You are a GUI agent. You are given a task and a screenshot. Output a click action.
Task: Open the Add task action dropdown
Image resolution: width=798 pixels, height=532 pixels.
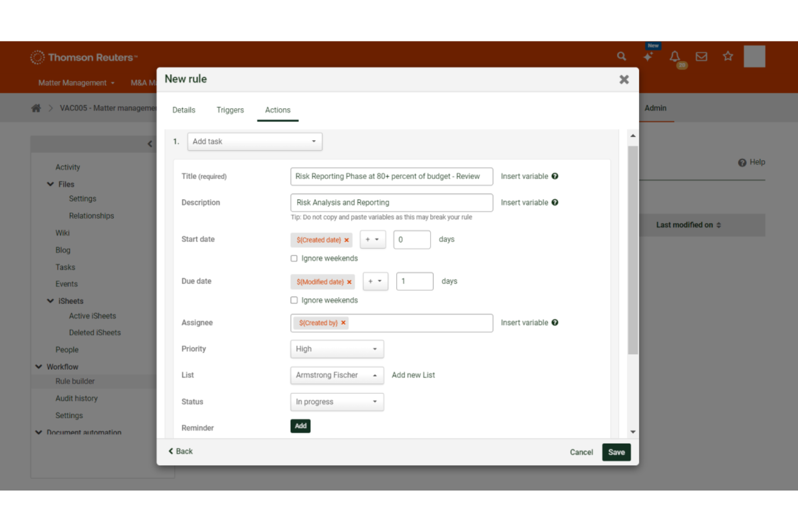pos(254,142)
